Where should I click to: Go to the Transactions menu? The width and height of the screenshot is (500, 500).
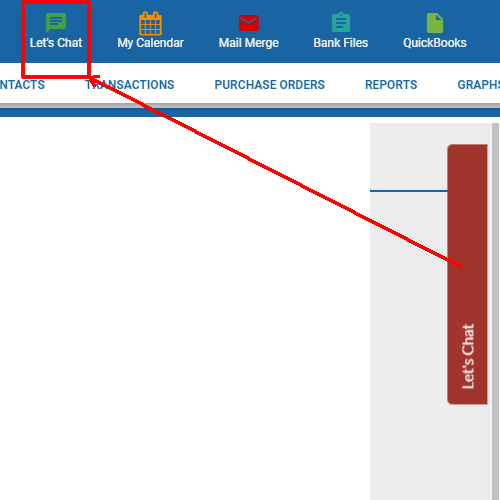(130, 85)
